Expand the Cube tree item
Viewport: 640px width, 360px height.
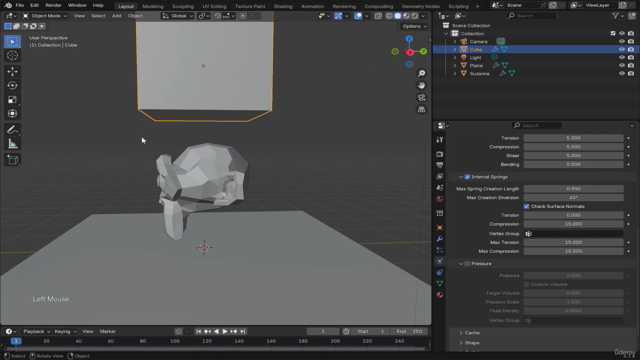click(455, 49)
